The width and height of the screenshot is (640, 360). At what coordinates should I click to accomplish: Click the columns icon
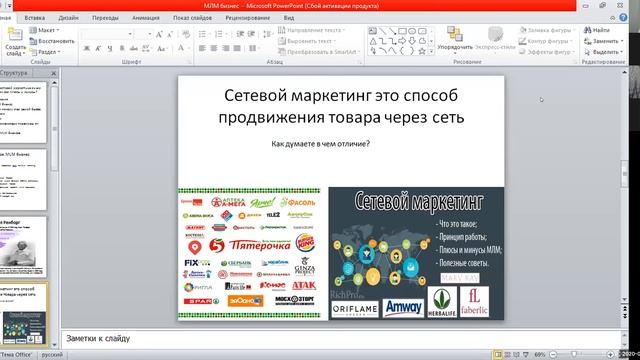click(253, 49)
